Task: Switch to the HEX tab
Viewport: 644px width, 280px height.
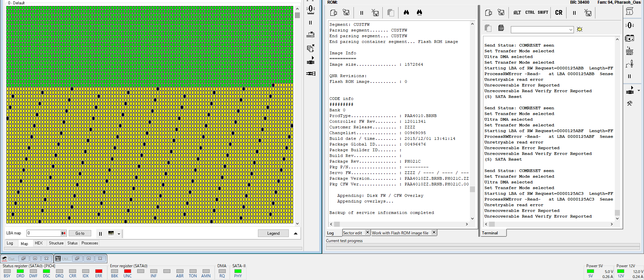Action: point(39,243)
